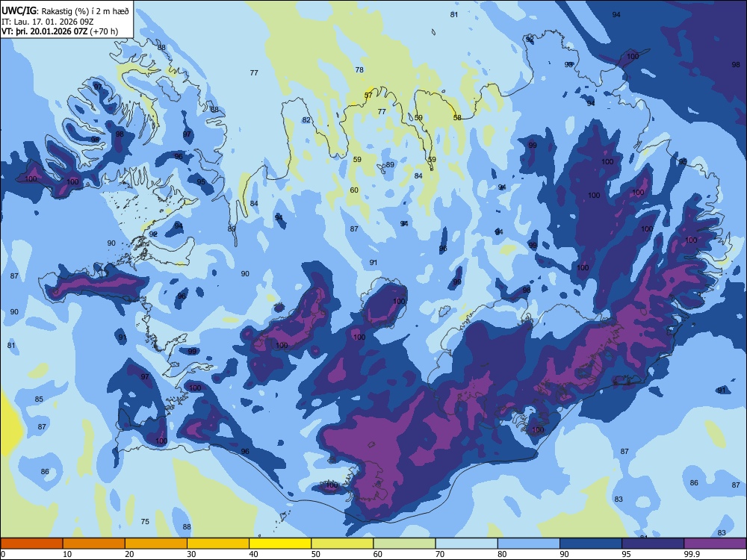Click the purple 99.9+ legend swatch
This screenshot has width=747, height=560.
click(715, 544)
